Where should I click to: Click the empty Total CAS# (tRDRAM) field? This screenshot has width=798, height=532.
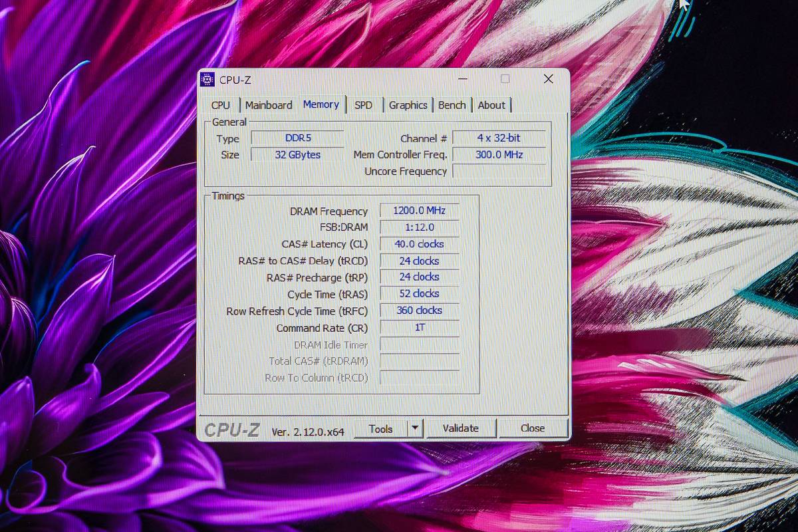coord(419,361)
